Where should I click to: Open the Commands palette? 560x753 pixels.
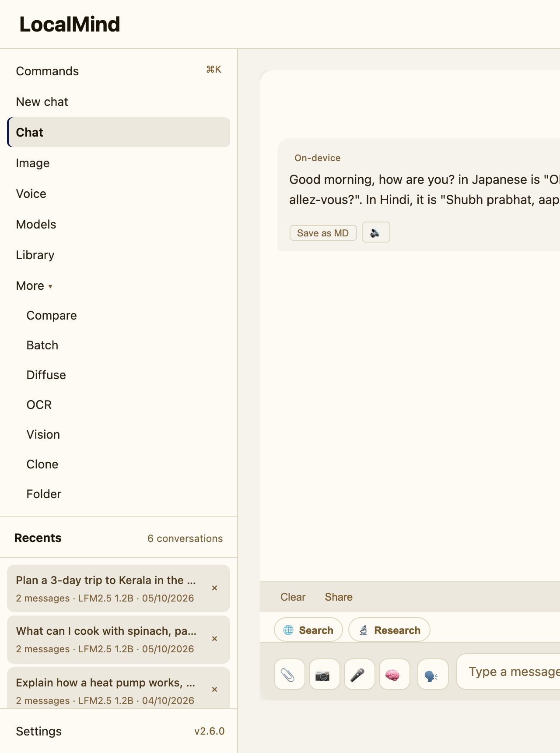119,71
